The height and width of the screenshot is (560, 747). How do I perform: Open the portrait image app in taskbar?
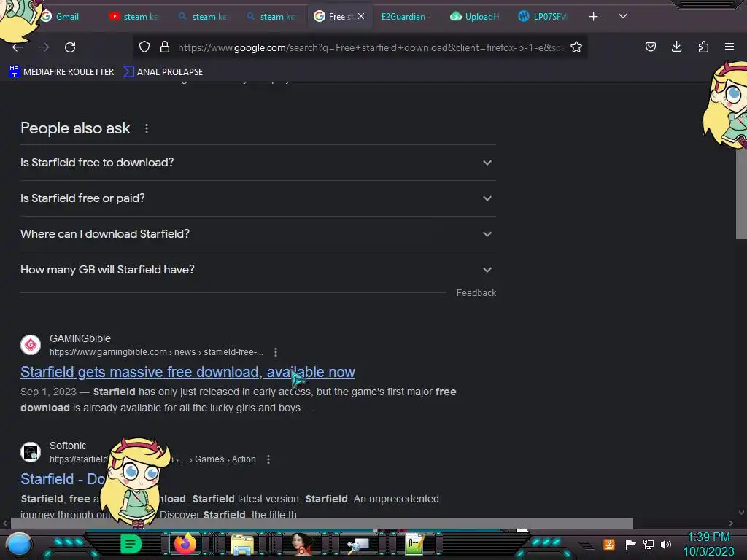301,544
